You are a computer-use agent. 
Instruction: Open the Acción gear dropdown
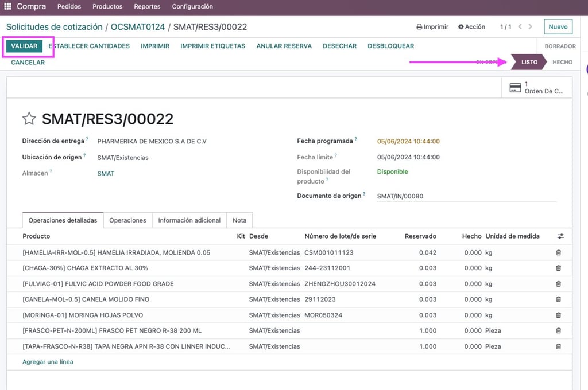471,26
